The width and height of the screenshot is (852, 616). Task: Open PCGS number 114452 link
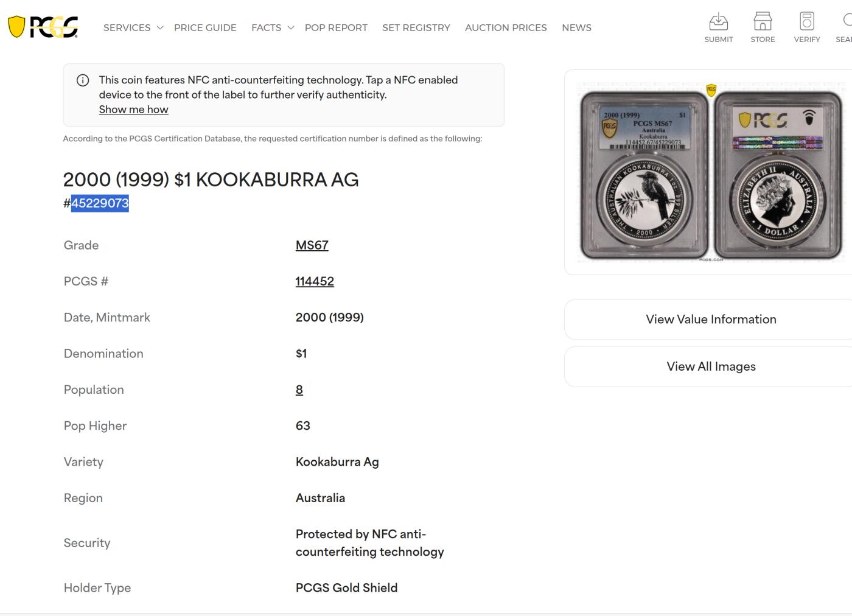315,281
